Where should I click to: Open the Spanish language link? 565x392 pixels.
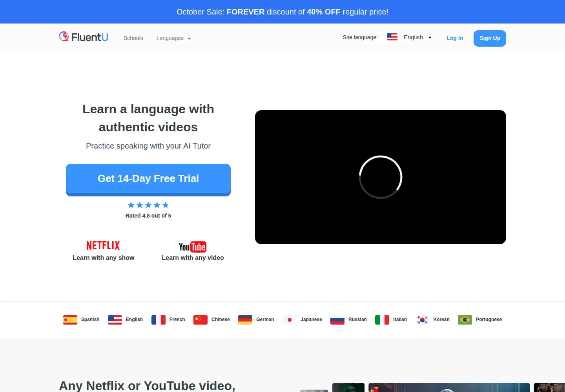(90, 319)
